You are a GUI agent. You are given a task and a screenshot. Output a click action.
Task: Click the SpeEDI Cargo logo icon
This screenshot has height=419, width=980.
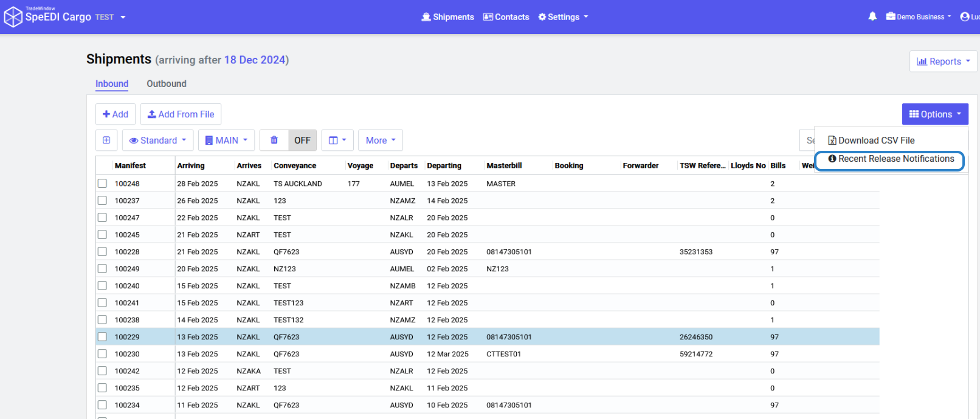point(13,17)
